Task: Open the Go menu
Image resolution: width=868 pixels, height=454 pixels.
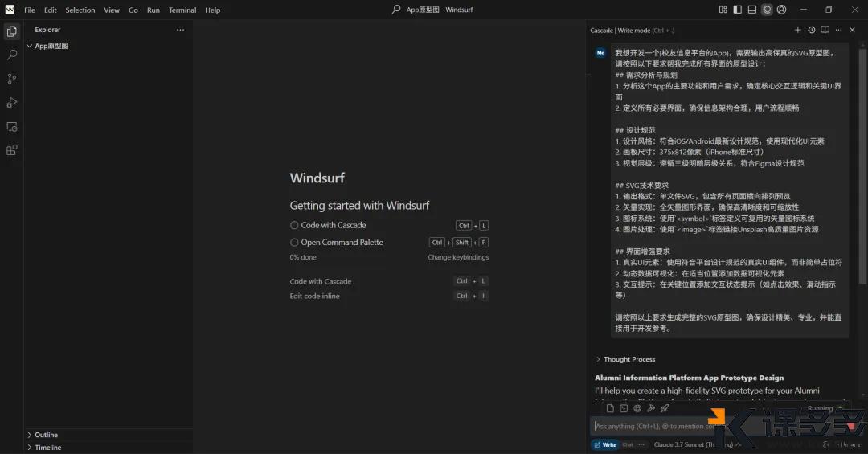Action: pos(133,10)
